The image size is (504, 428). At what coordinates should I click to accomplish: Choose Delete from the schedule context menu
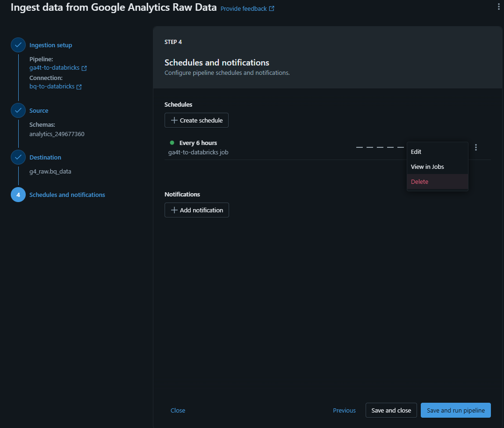(438, 181)
